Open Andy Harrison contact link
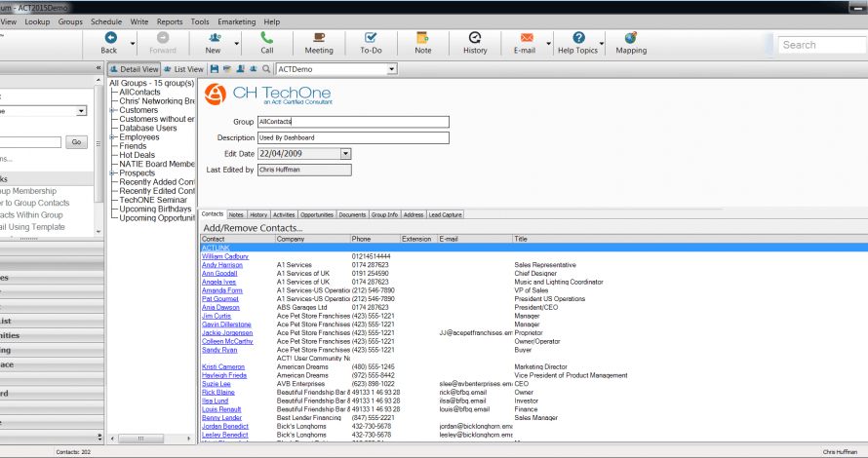Image resolution: width=868 pixels, height=458 pixels. tap(222, 265)
